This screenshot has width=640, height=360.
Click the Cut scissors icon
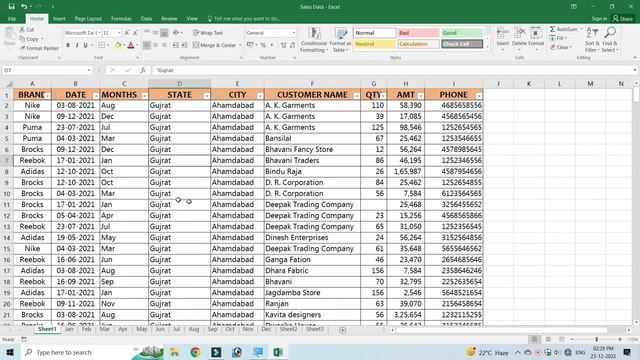(22, 29)
